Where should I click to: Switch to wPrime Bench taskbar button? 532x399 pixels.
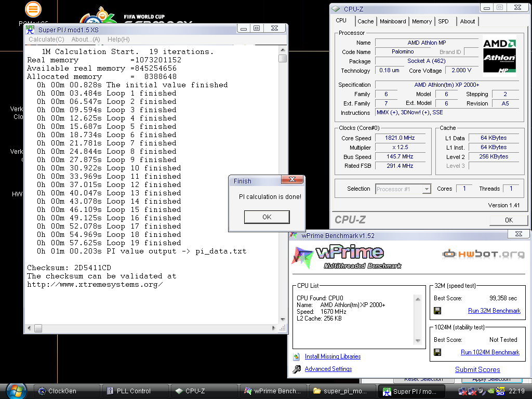[273, 391]
